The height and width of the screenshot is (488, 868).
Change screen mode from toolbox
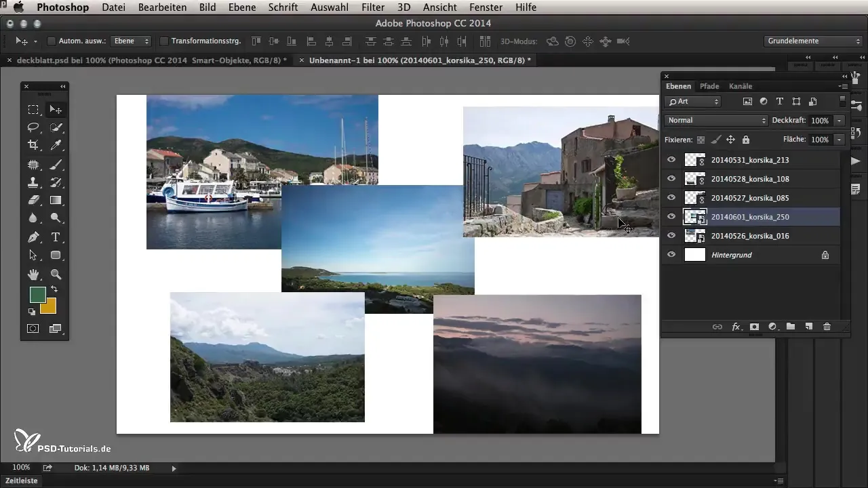(56, 329)
